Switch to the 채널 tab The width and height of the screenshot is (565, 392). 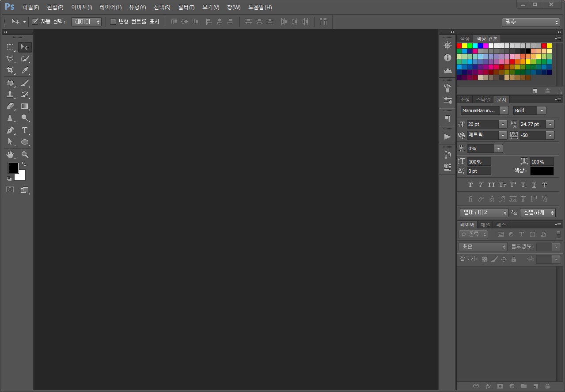pos(485,225)
